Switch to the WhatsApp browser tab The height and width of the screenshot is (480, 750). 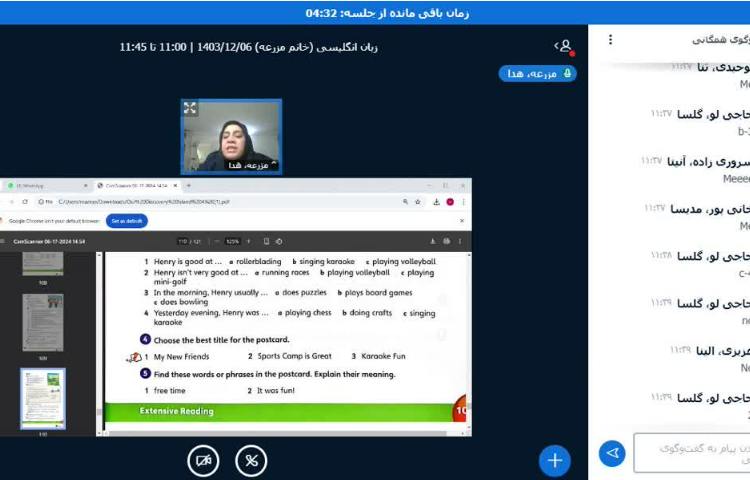click(45, 186)
